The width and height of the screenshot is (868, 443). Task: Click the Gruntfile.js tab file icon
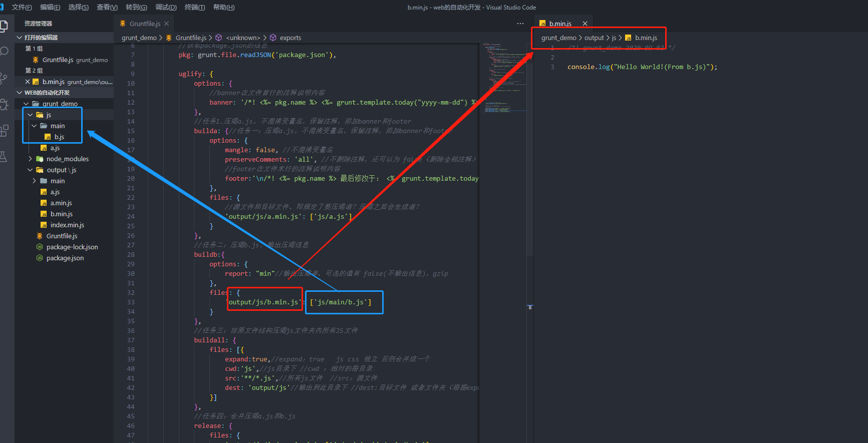point(123,24)
